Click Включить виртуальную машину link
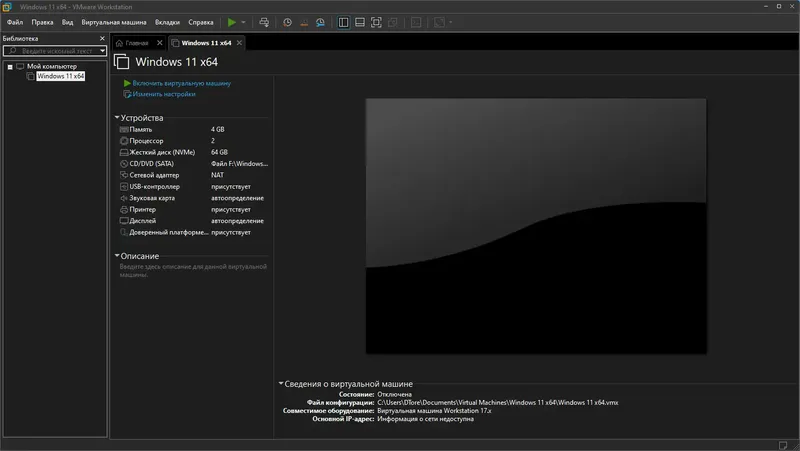Viewport: 800px width, 451px height. point(181,83)
